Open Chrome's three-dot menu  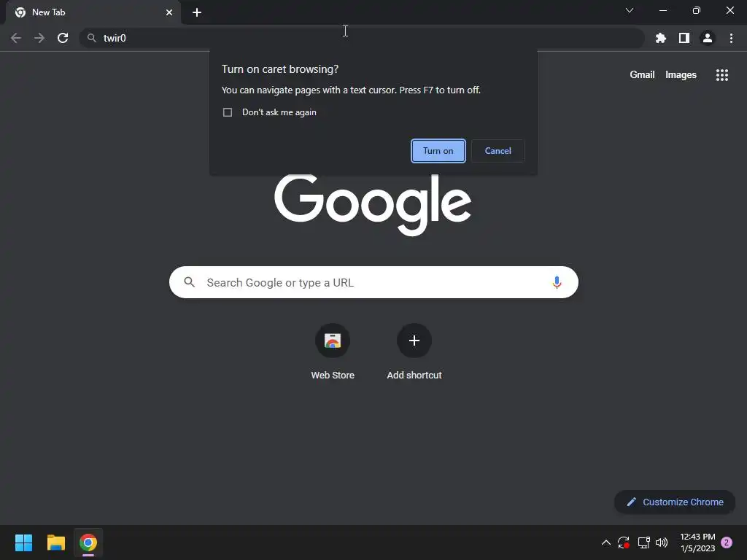point(731,38)
